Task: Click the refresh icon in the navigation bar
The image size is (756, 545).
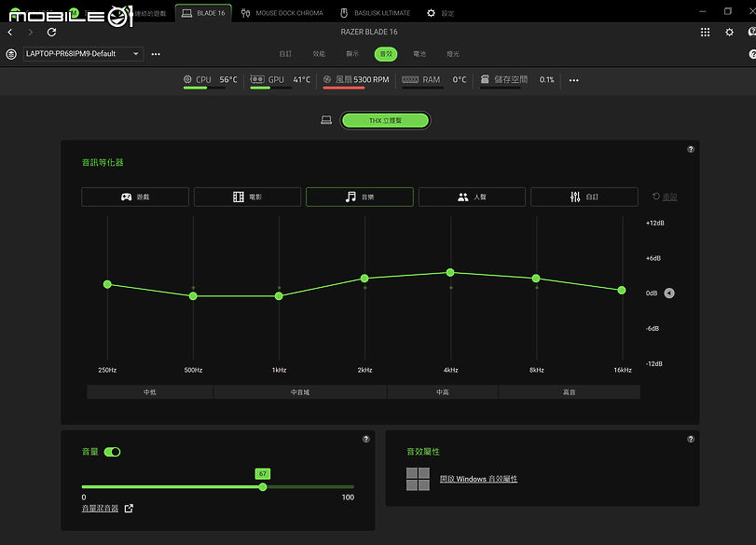Action: (51, 33)
